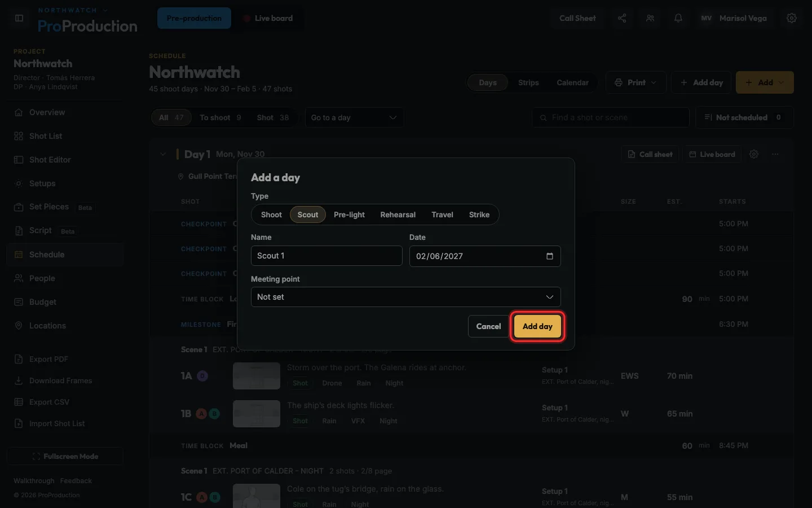Switch to Live board tab
This screenshot has height=508, width=812.
click(268, 18)
